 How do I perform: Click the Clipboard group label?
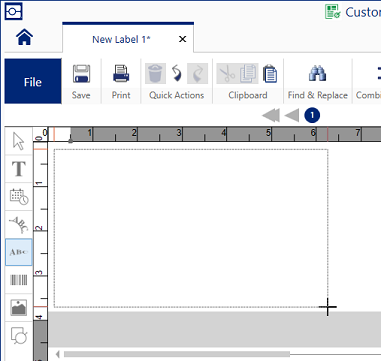point(248,95)
